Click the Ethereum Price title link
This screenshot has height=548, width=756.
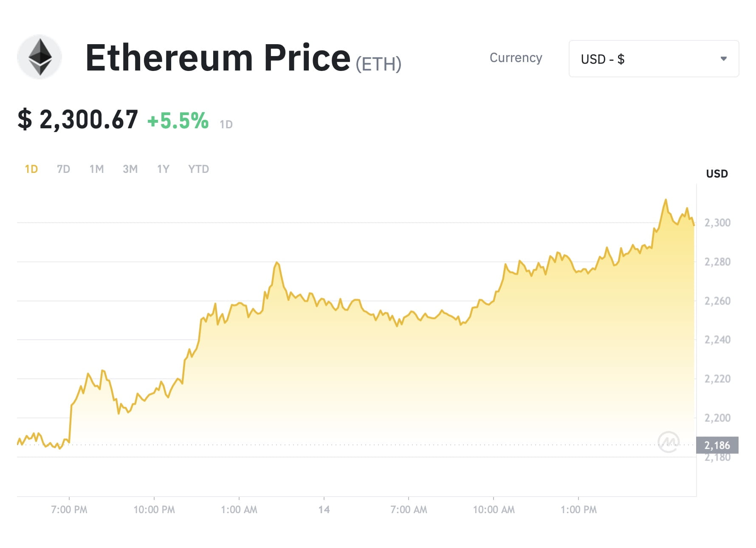(217, 58)
